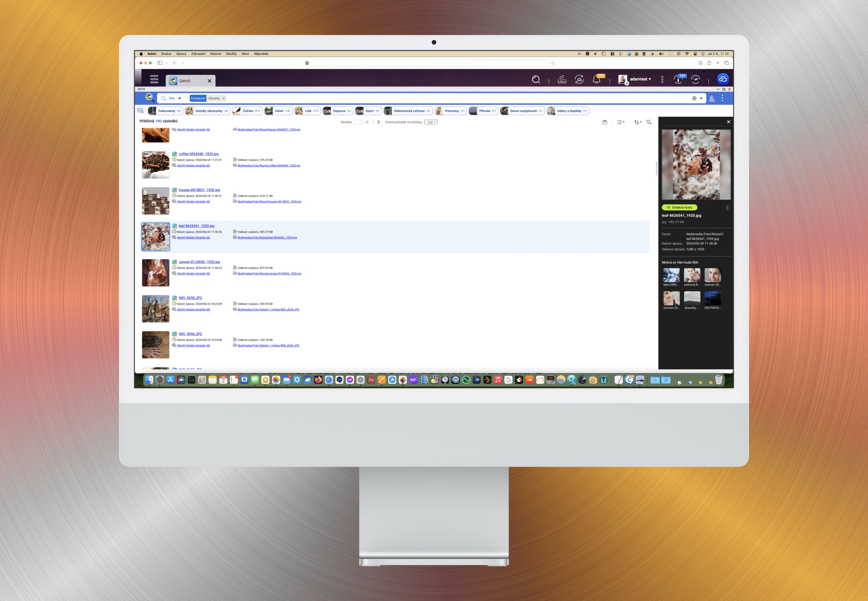Click the filter export funnel icon
This screenshot has height=601, width=868.
coord(648,122)
